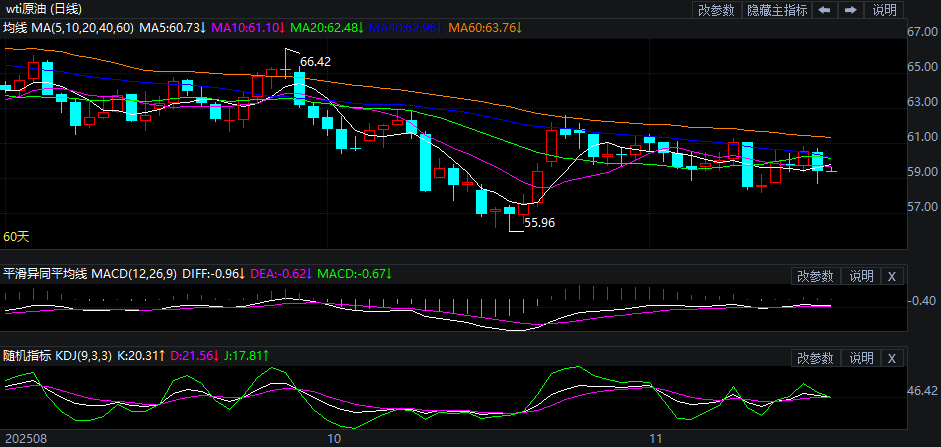Click the right arrow navigation icon
Image resolution: width=941 pixels, height=447 pixels.
(851, 10)
